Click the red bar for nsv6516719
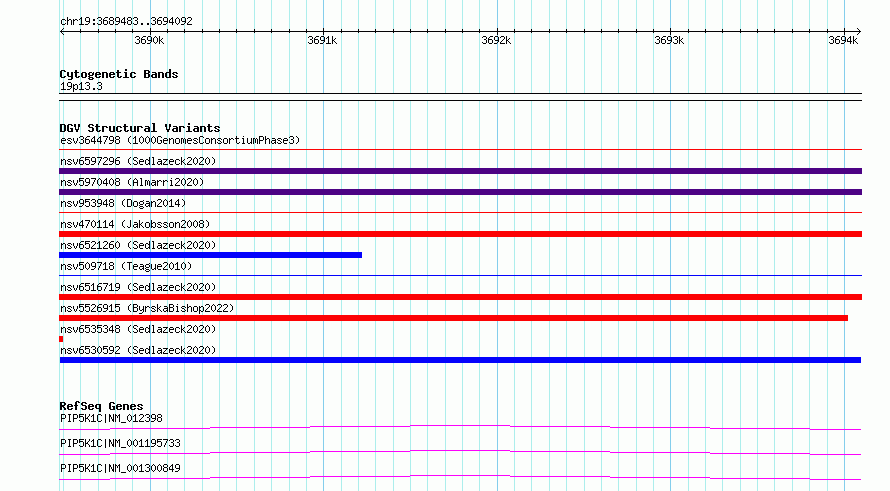Image resolution: width=890 pixels, height=491 pixels. (x=460, y=297)
